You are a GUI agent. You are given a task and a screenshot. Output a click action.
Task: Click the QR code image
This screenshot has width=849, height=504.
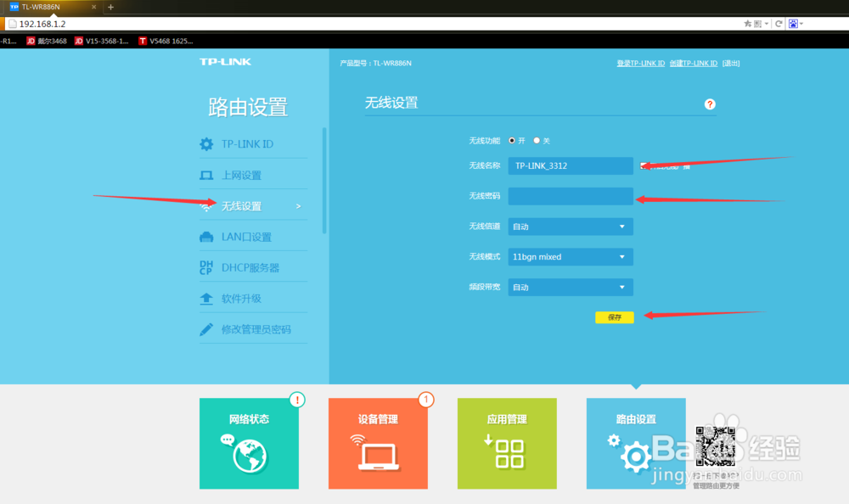(715, 446)
